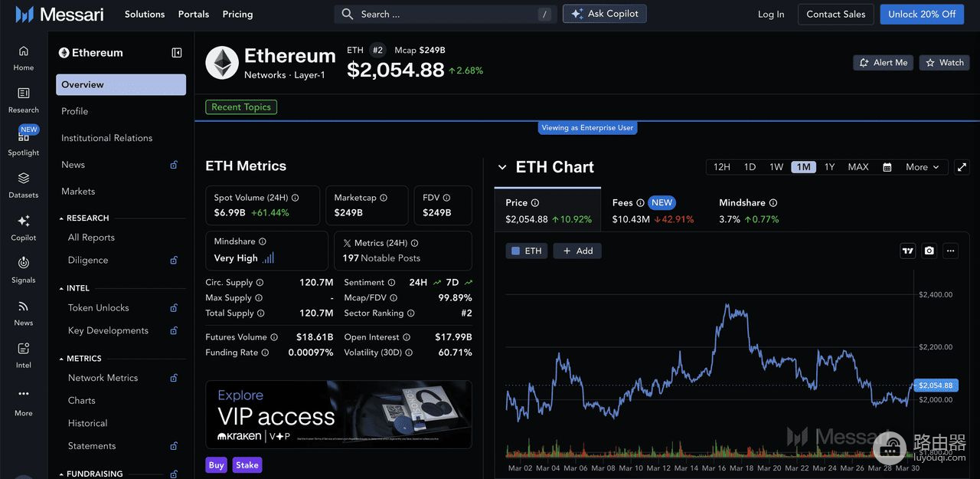Image resolution: width=980 pixels, height=479 pixels.
Task: Open the Overview sidebar item
Action: (121, 84)
